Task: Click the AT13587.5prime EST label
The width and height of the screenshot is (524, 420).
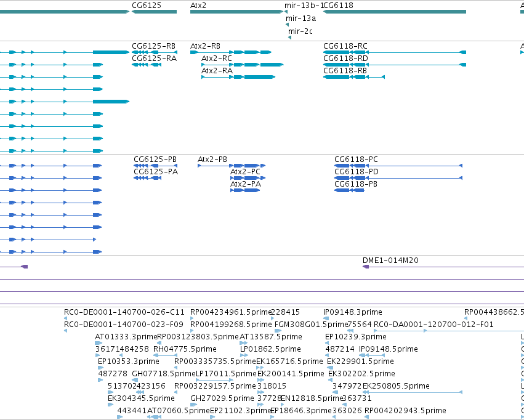Action: [x=271, y=337]
